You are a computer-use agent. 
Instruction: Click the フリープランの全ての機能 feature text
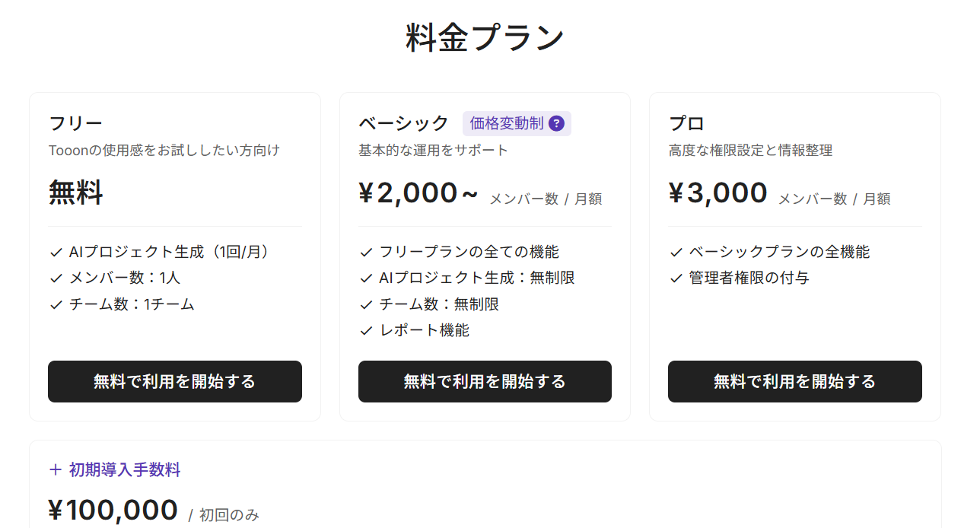point(469,252)
